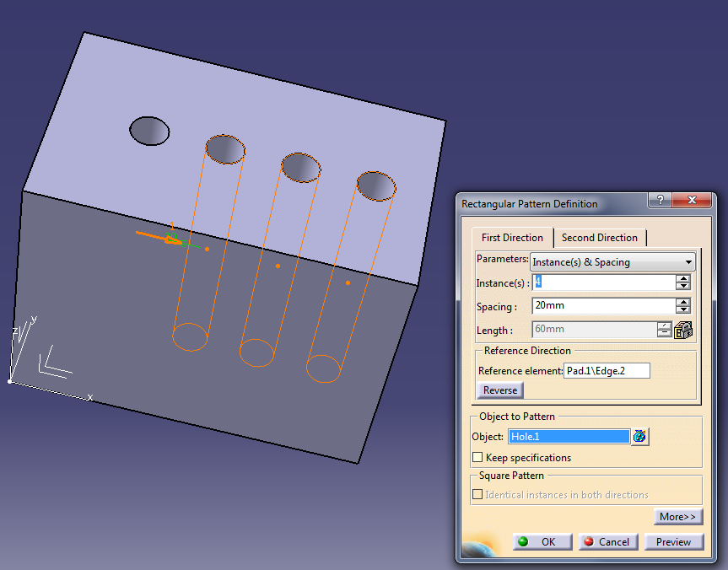
Task: Enable the Keep specifications checkbox
Action: (478, 458)
